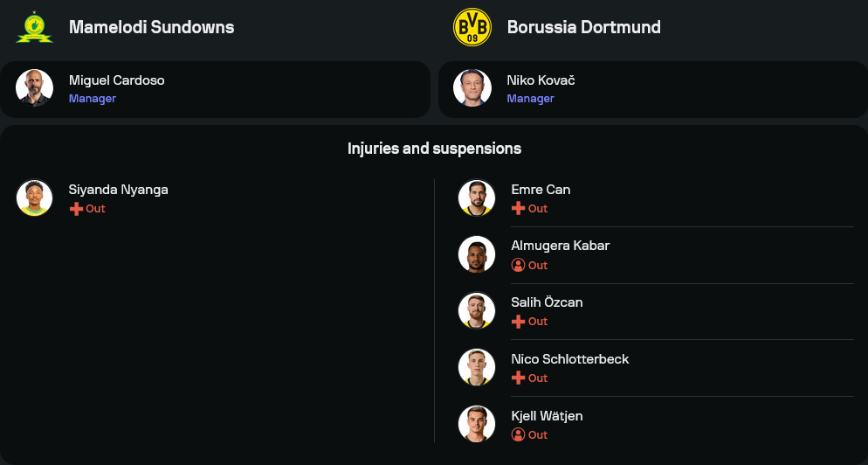Click the Mamelodi Sundowns club crest
Screen dimensions: 868x465
pos(35,27)
